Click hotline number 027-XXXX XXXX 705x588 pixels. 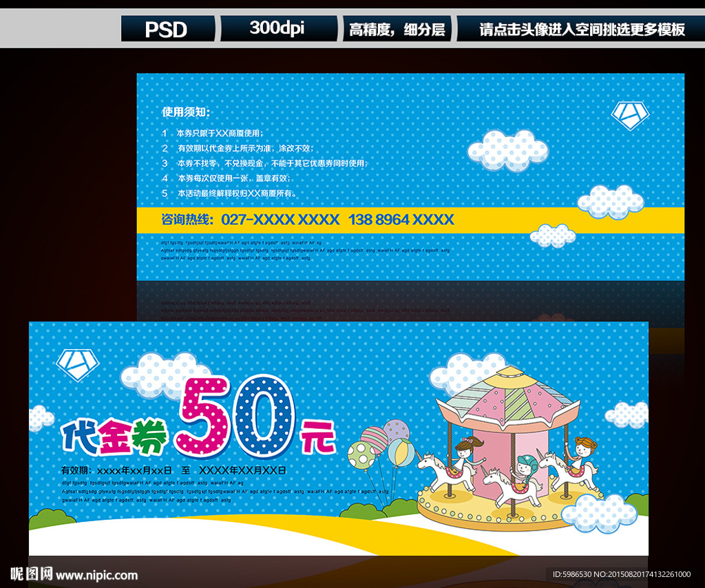[280, 220]
